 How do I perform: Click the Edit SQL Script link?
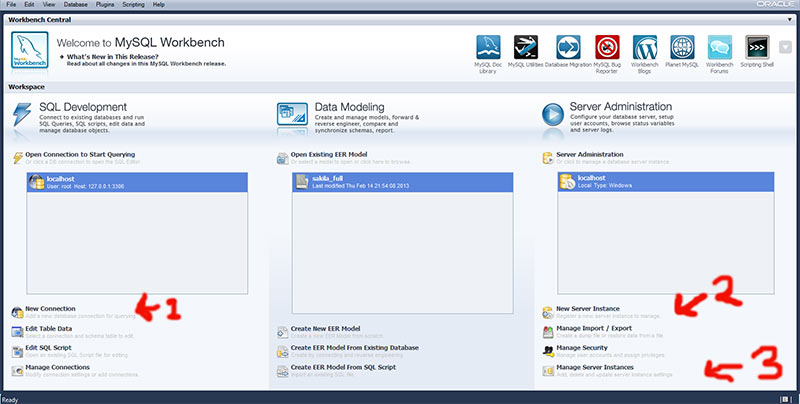(48, 348)
